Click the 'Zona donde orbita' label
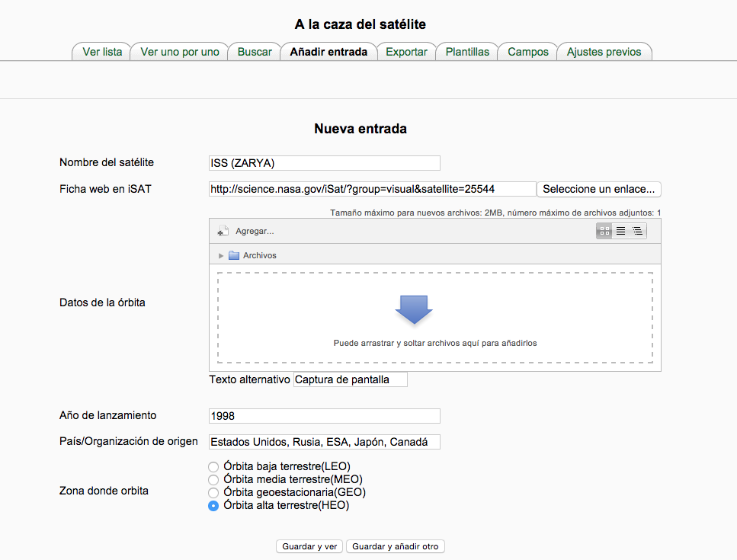This screenshot has width=737, height=560. tap(104, 491)
